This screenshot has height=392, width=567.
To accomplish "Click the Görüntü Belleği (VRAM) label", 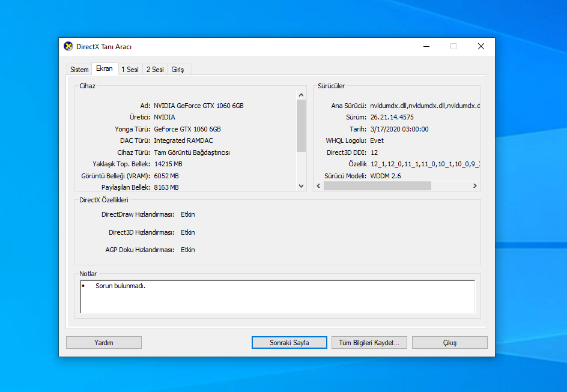I will tap(115, 176).
